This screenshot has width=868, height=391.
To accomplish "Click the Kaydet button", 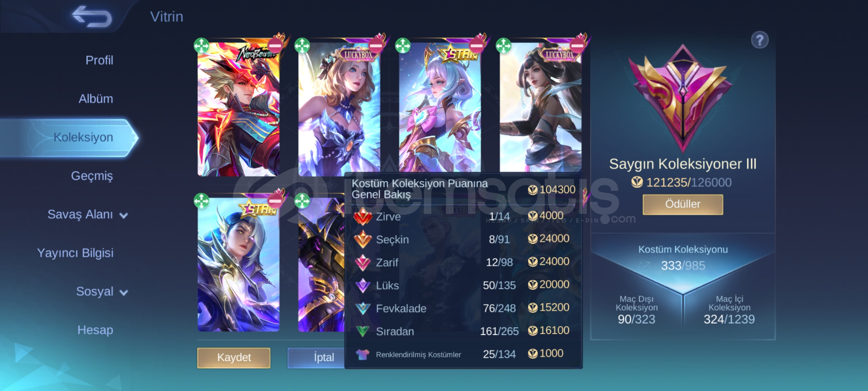I will click(x=234, y=358).
